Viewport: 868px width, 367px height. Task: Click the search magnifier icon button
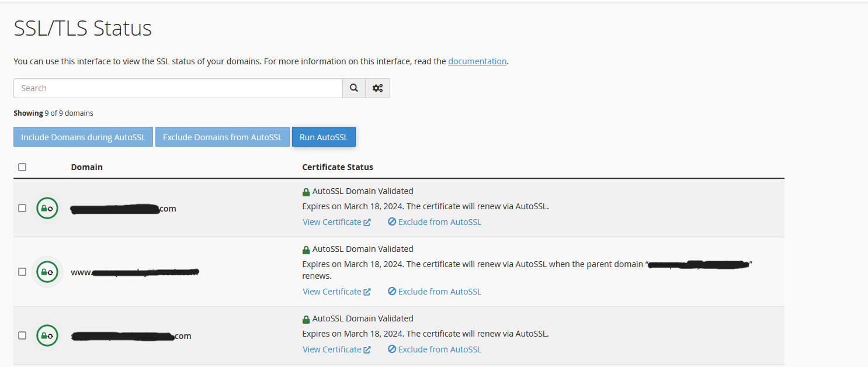[354, 88]
